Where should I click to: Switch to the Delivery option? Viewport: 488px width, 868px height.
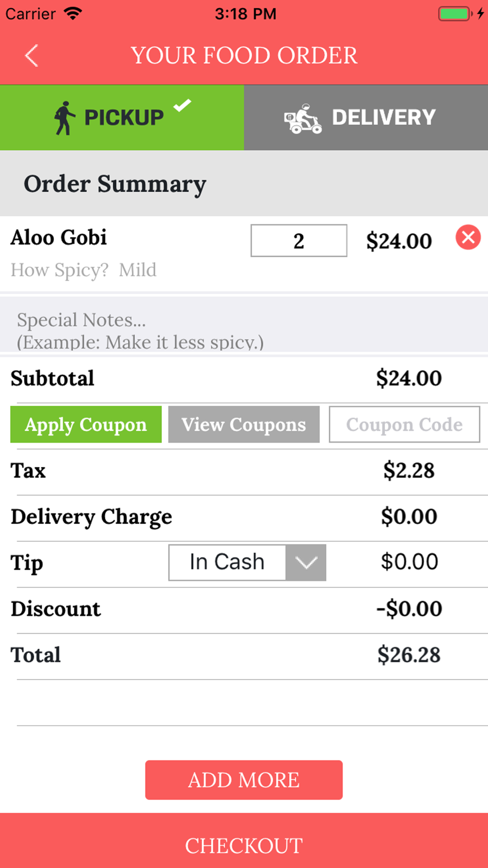click(x=366, y=118)
